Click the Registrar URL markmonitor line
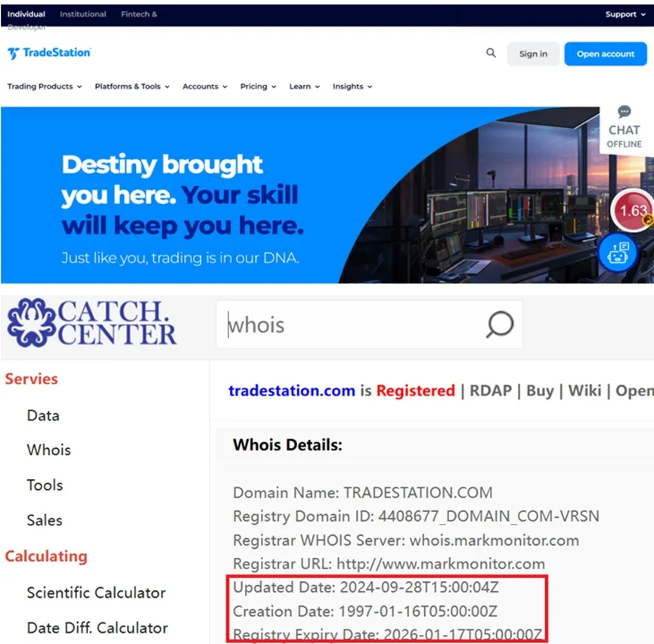This screenshot has height=644, width=654. (x=389, y=564)
